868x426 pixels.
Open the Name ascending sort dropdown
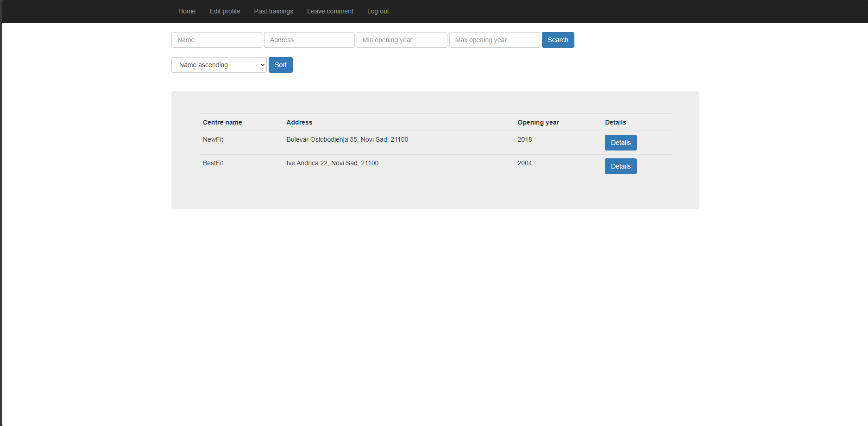219,65
